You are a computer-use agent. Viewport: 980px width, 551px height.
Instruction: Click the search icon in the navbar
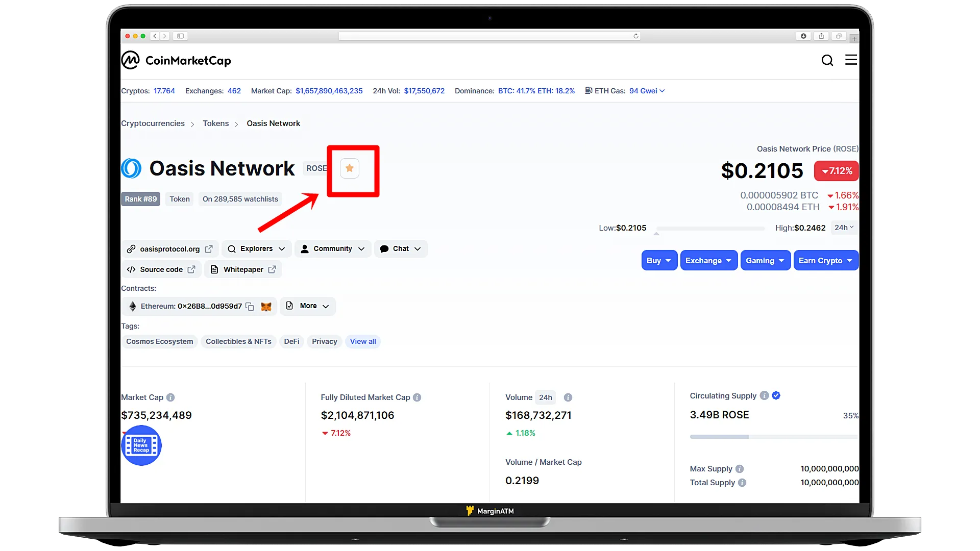pos(827,60)
